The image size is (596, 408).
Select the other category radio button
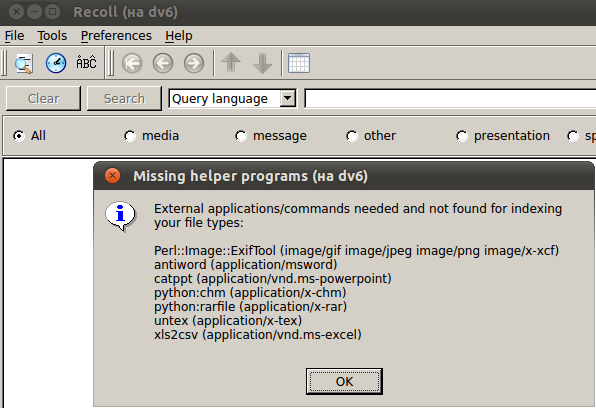[352, 136]
